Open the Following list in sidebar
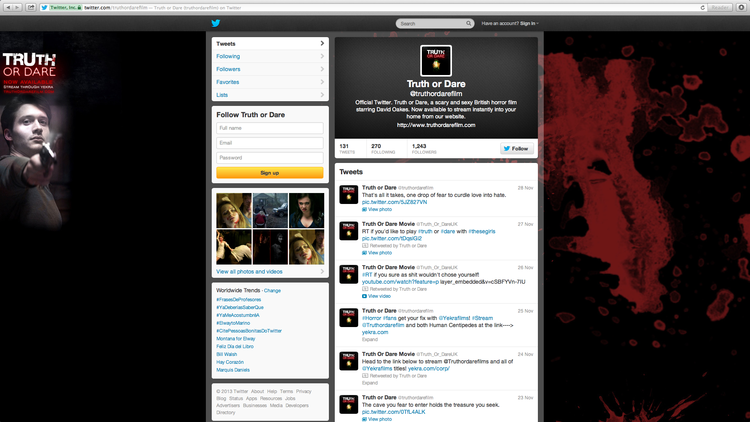This screenshot has width=750, height=422. [270, 56]
